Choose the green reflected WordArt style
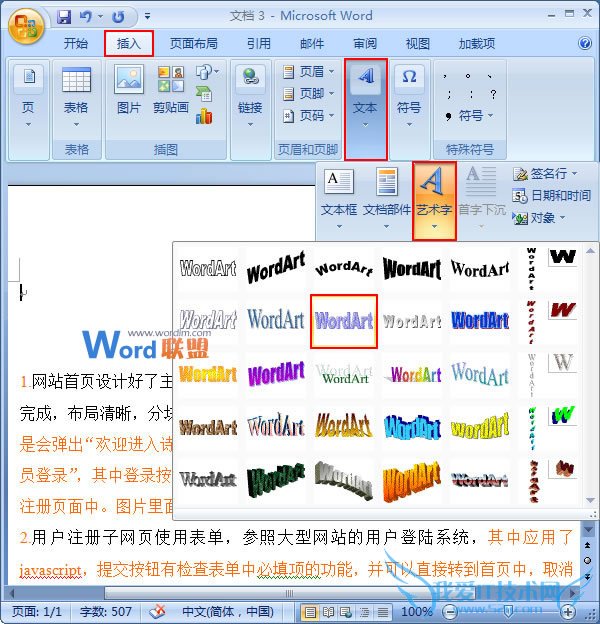The image size is (600, 624). (344, 374)
